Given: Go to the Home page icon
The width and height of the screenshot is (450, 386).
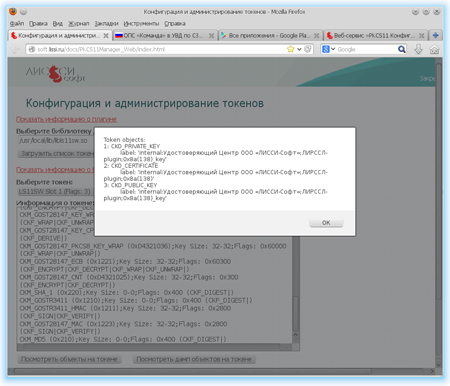Looking at the screenshot, I should (x=434, y=49).
